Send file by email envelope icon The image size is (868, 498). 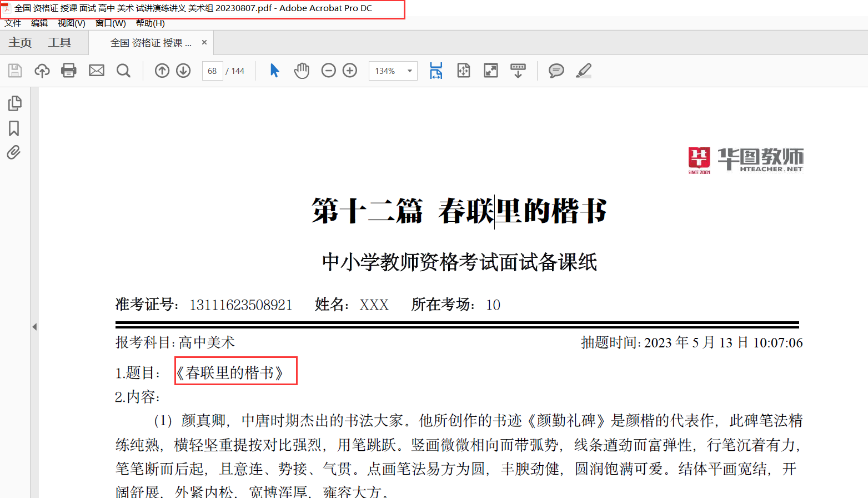coord(97,71)
